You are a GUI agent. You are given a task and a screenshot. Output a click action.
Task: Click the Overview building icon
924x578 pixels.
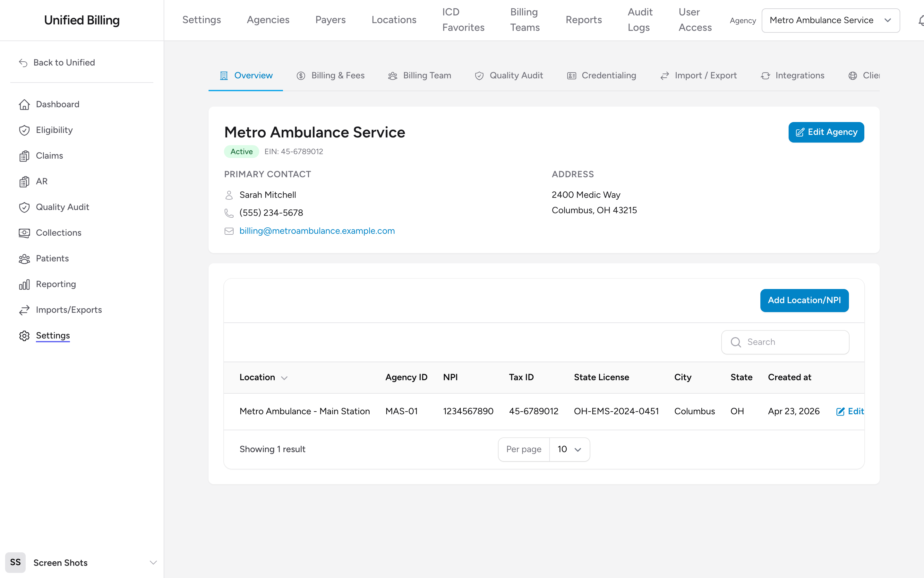pos(224,76)
